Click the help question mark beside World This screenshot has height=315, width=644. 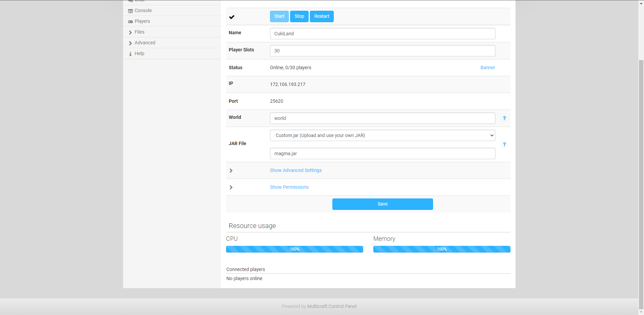point(504,118)
